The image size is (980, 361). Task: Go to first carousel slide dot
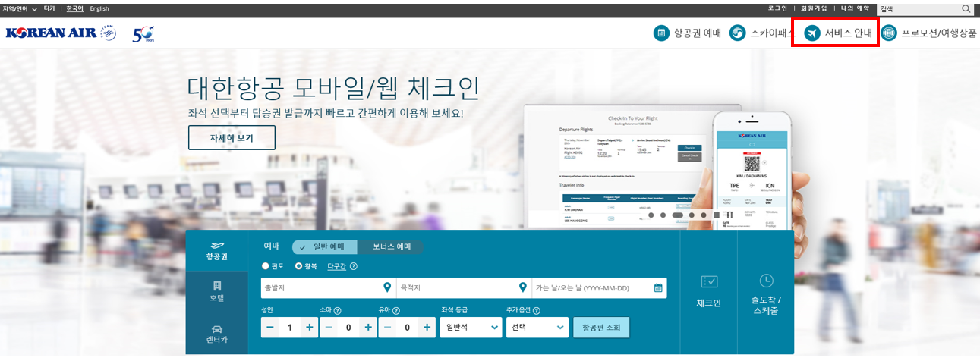(650, 215)
